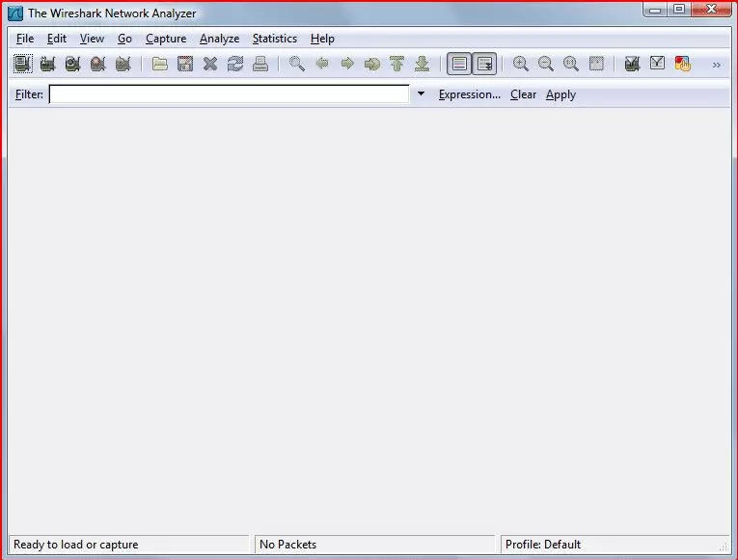Click the 'Ready to load or capture' status
Viewport: 738px width, 560px height.
[76, 545]
